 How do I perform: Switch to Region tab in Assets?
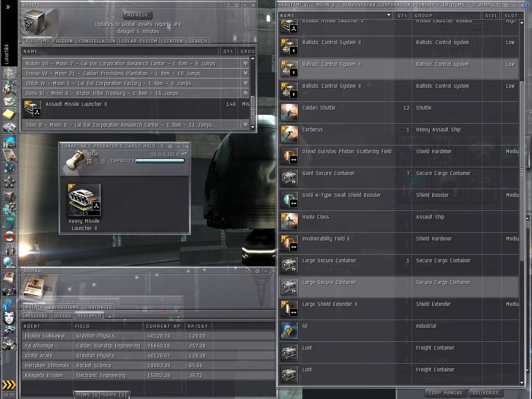click(x=64, y=41)
